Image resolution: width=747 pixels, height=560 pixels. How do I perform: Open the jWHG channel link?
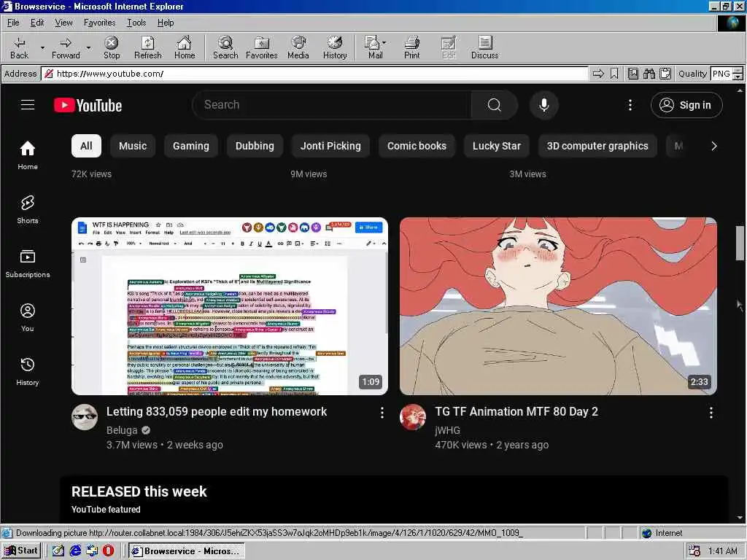(x=447, y=430)
